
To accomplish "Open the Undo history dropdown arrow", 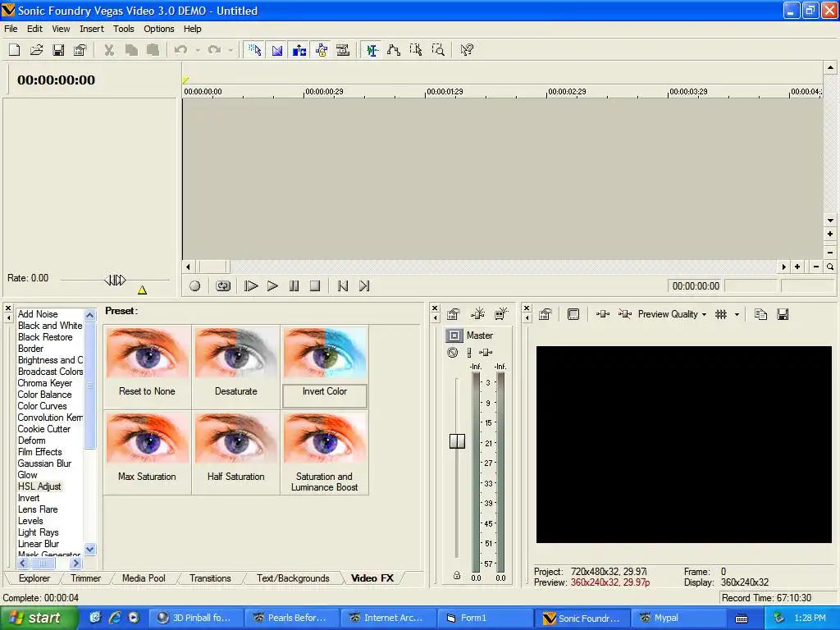I will (198, 50).
